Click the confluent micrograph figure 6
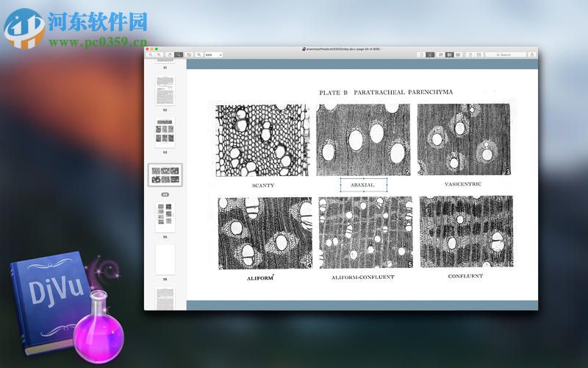The image size is (588, 368). (x=467, y=231)
